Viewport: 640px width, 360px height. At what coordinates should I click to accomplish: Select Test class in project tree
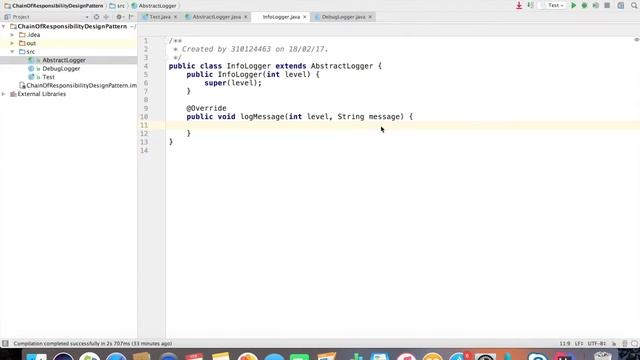click(49, 77)
